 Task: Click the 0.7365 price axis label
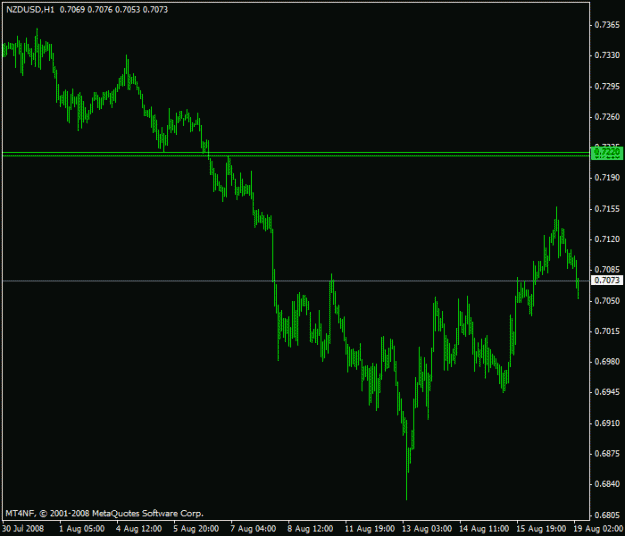[607, 25]
